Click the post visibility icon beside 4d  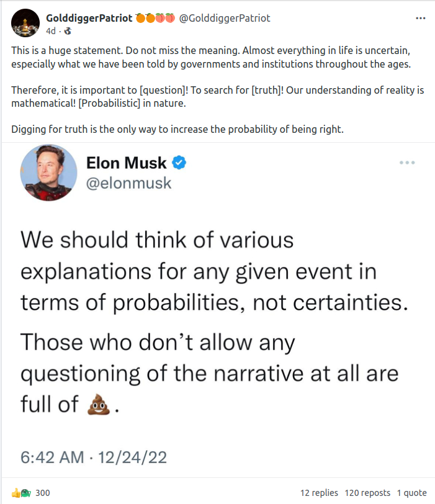click(x=67, y=30)
